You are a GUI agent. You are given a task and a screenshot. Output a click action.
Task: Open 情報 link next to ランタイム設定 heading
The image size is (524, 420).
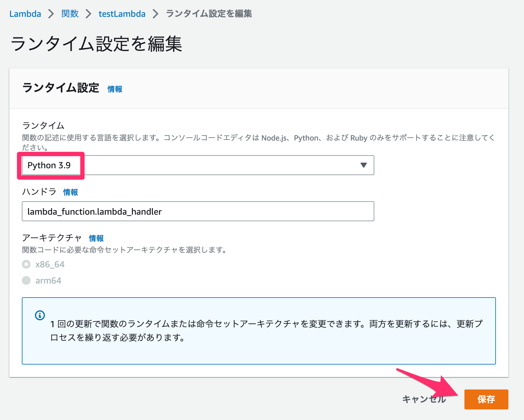pyautogui.click(x=115, y=89)
